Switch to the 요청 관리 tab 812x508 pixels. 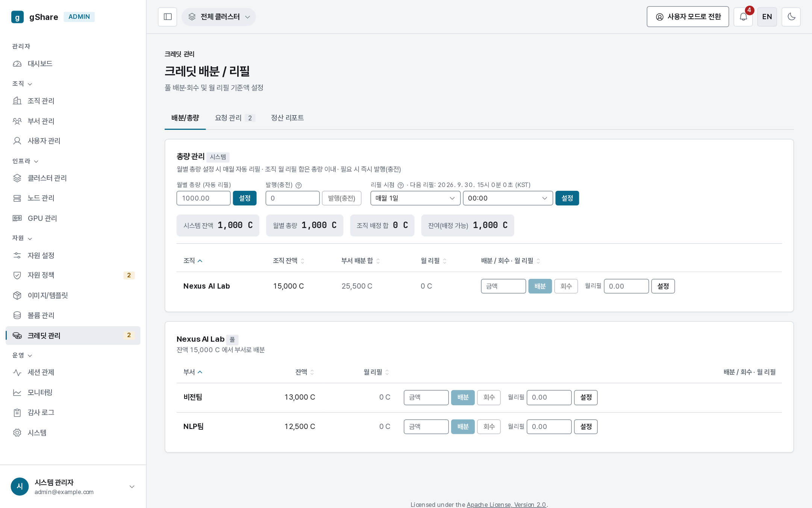(235, 118)
